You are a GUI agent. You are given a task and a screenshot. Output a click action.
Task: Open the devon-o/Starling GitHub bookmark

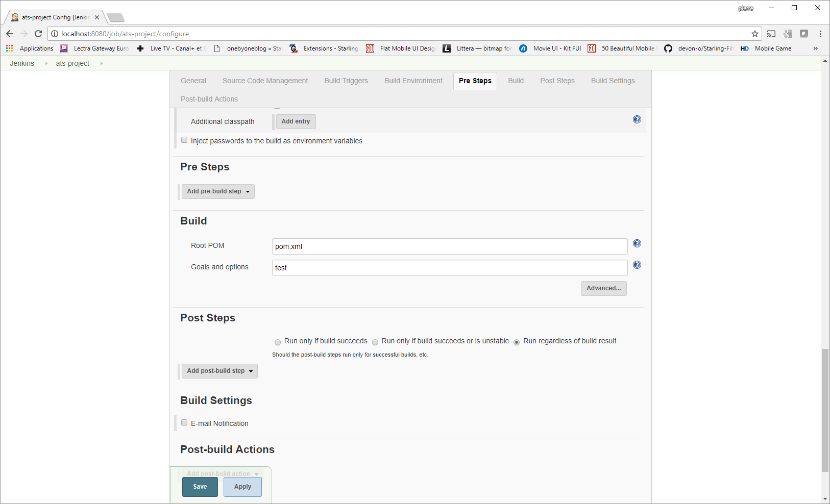tap(699, 48)
